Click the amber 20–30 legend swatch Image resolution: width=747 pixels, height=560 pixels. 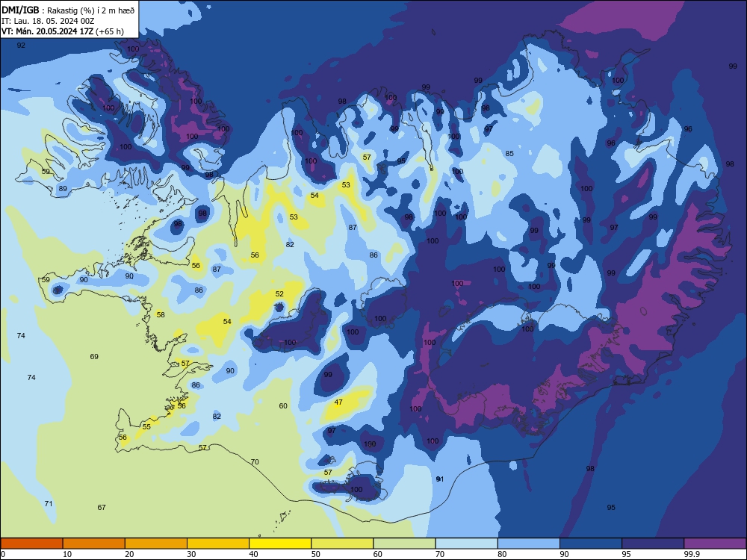156,544
